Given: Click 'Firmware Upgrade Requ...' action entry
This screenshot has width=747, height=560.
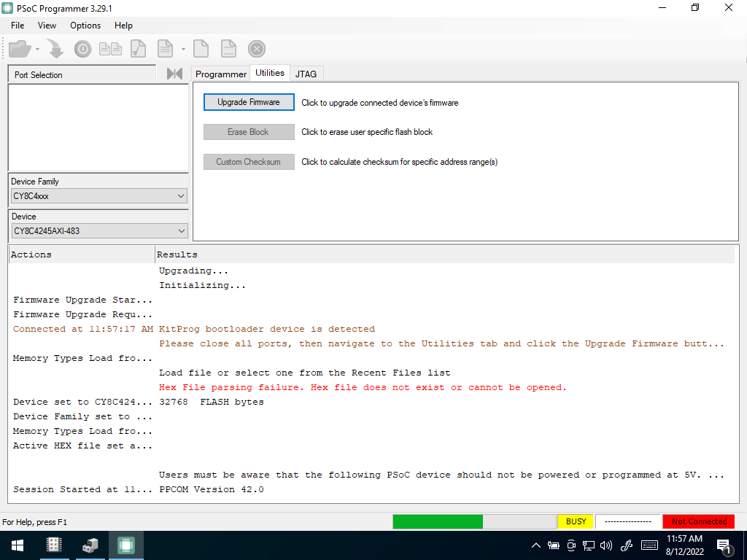Looking at the screenshot, I should click(x=82, y=315).
